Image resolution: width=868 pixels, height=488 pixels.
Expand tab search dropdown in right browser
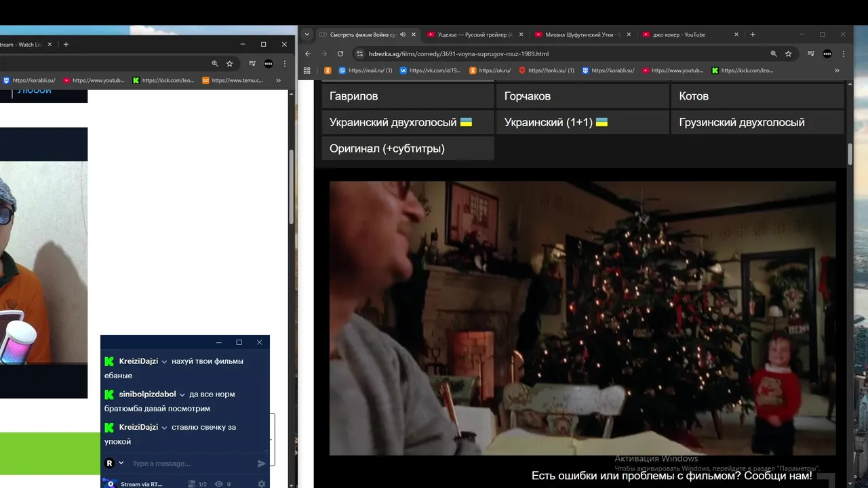pos(307,35)
